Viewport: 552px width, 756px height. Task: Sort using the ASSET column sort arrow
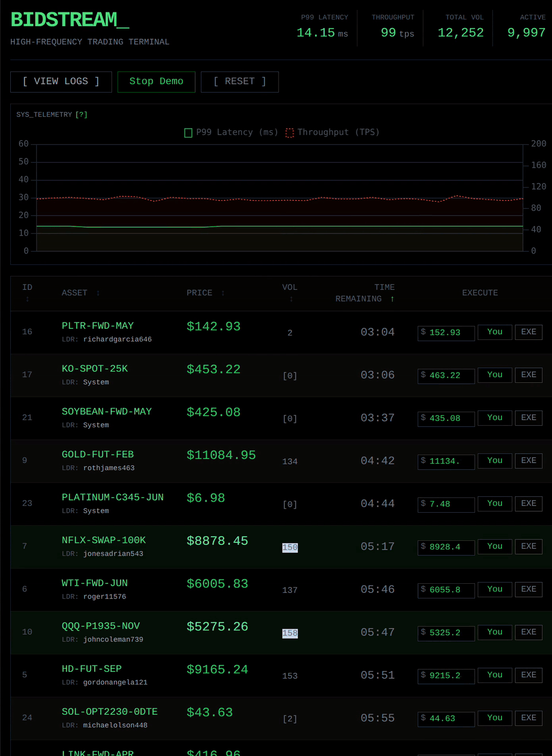click(x=97, y=293)
